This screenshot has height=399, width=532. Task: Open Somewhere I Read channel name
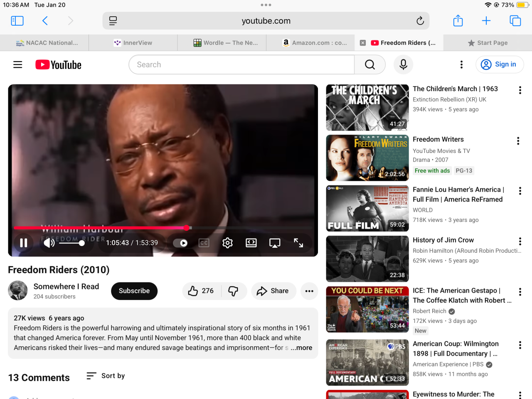coord(66,286)
